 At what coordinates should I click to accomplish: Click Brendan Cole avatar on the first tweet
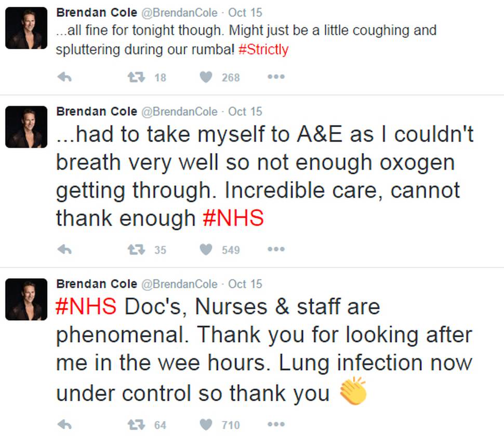click(26, 28)
